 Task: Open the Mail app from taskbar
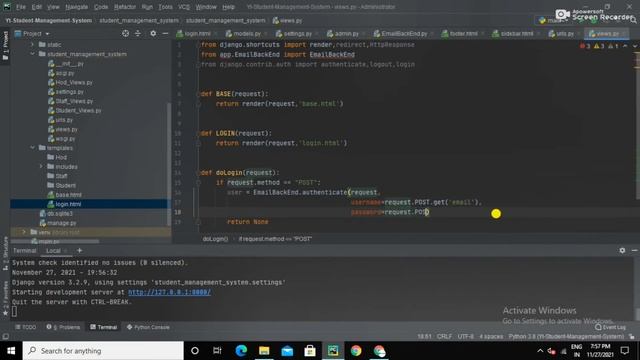pos(287,351)
